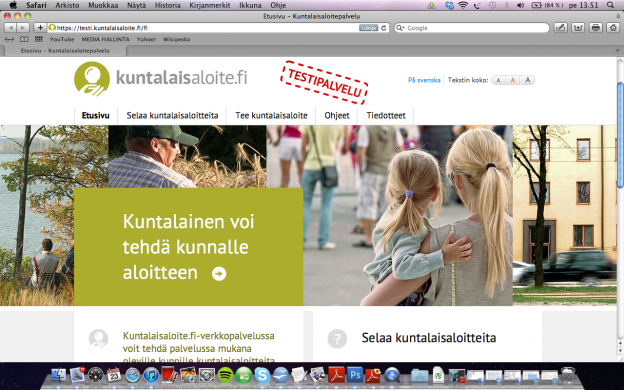Open the Reading List glasses icon
The height and width of the screenshot is (390, 624).
pyautogui.click(x=9, y=39)
